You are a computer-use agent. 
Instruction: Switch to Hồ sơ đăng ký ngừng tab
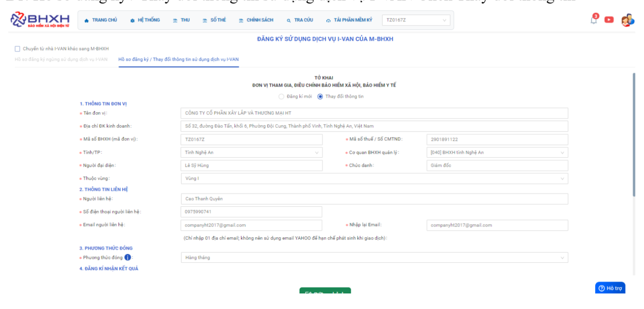[x=61, y=59]
